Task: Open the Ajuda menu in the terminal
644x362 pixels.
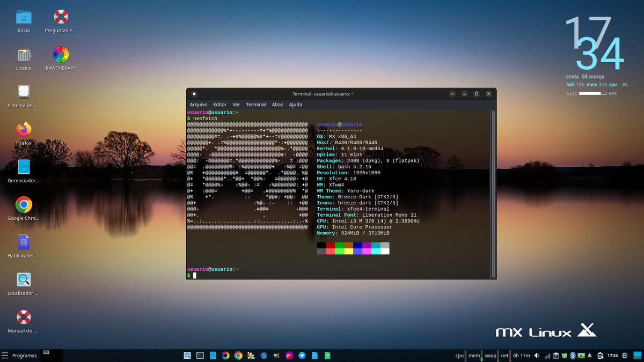Action: coord(295,105)
